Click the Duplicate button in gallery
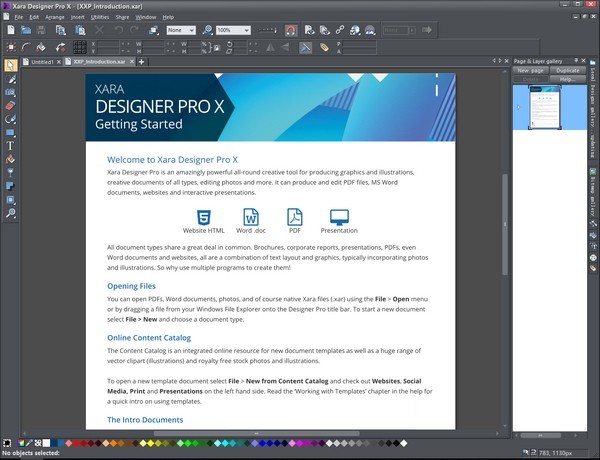Viewport: 600px width, 460px height. [x=566, y=71]
